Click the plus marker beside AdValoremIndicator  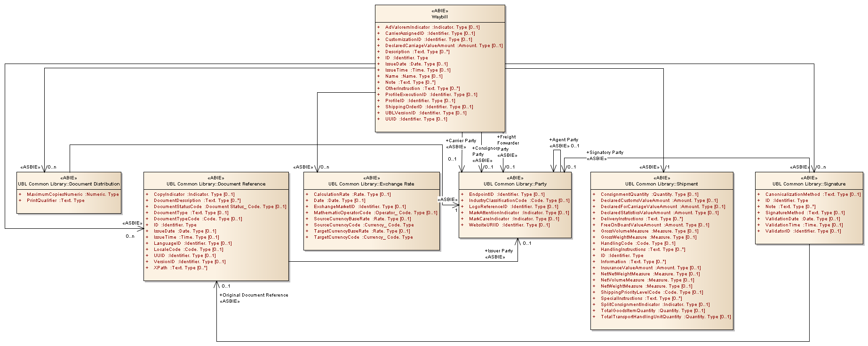pos(378,27)
